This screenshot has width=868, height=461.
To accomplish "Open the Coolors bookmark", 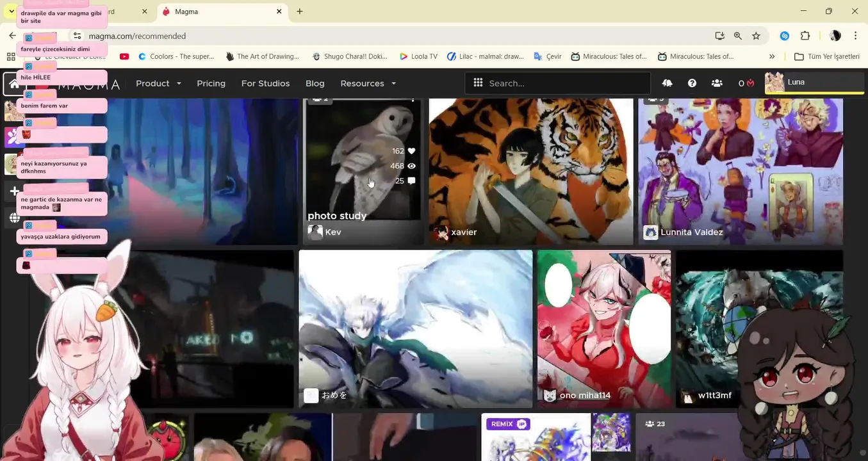I will click(x=176, y=56).
